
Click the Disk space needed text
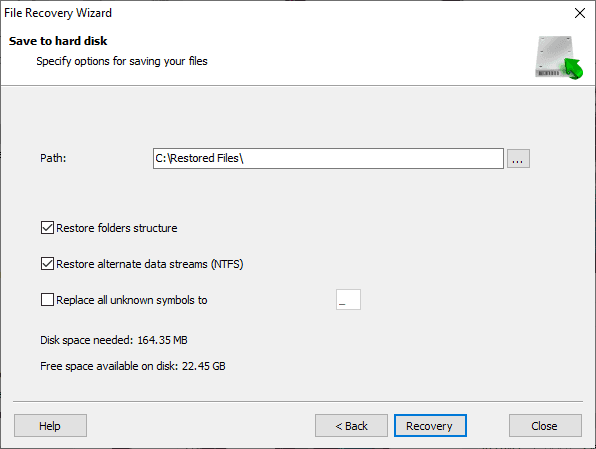click(x=114, y=340)
